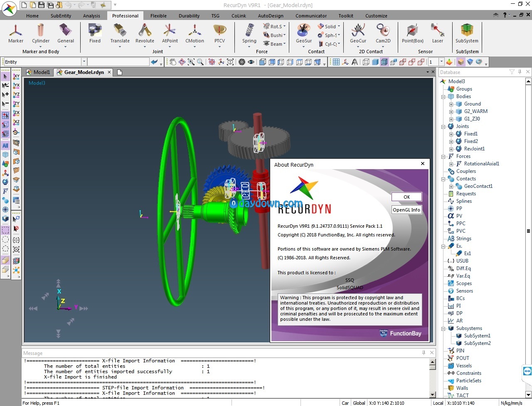Viewport: 532px width, 406px height.
Task: Collapse the Joints tree node
Action: click(x=443, y=127)
